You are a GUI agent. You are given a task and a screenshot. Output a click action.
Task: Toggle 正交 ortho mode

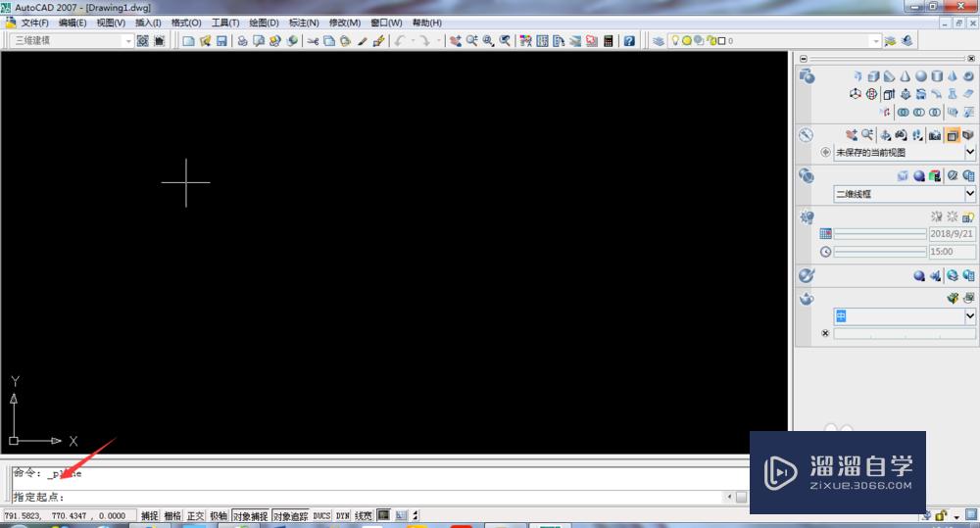pos(196,516)
